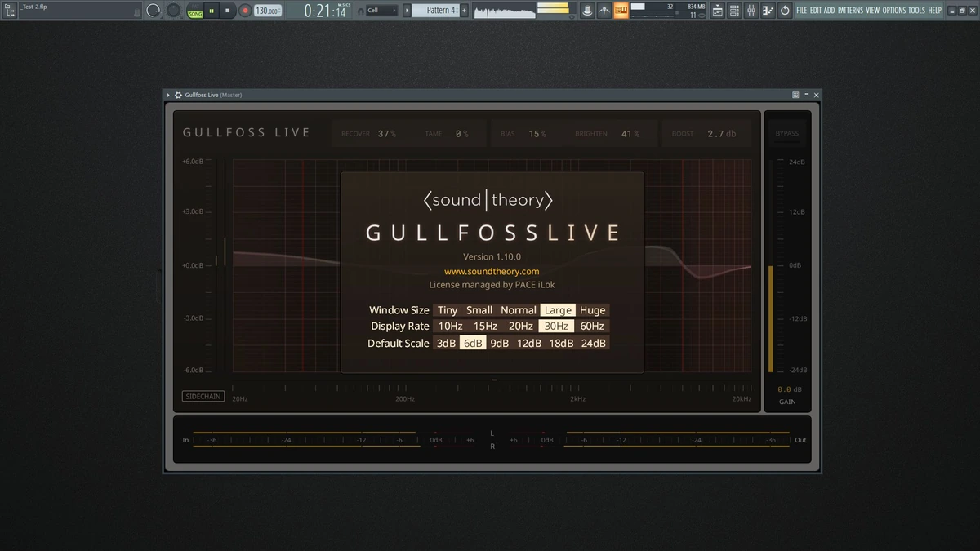This screenshot has height=551, width=980.
Task: Set Window Size to Normal
Action: [519, 310]
